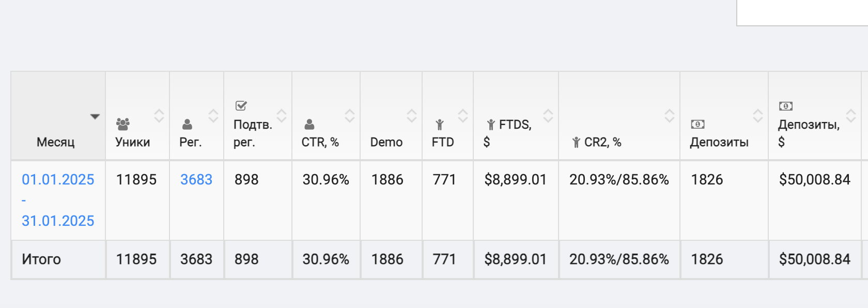This screenshot has height=308, width=868.
Task: Sort by Demo column arrows
Action: point(412,116)
